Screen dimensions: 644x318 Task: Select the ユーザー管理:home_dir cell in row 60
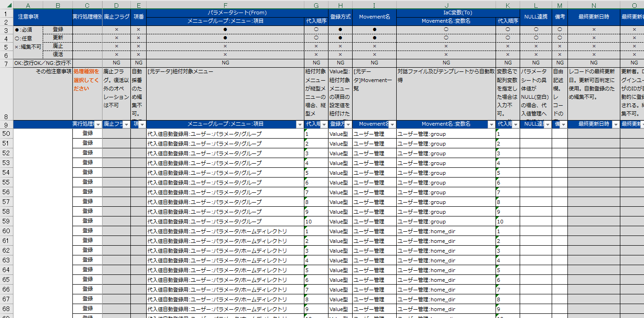coord(427,231)
